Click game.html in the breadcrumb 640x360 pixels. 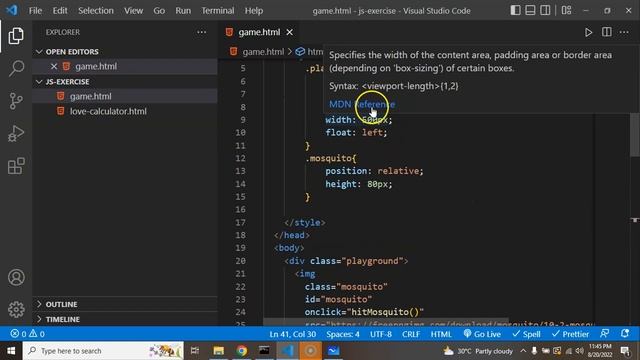tap(263, 52)
